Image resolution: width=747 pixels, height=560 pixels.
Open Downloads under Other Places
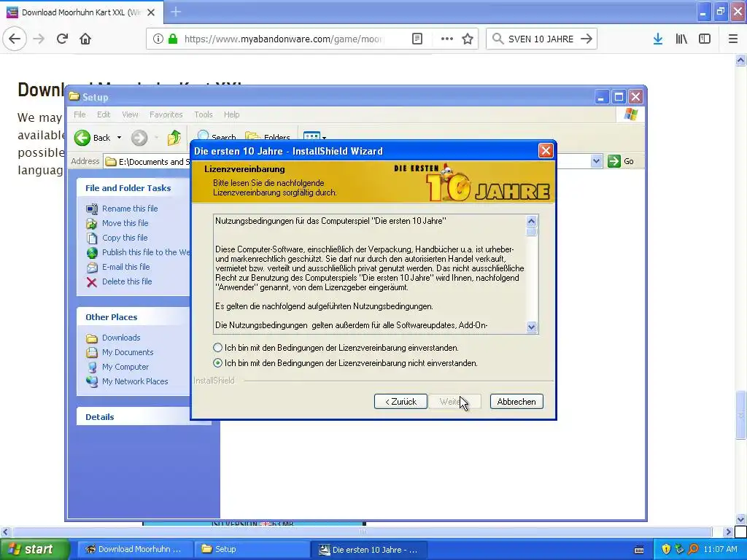[x=121, y=338]
